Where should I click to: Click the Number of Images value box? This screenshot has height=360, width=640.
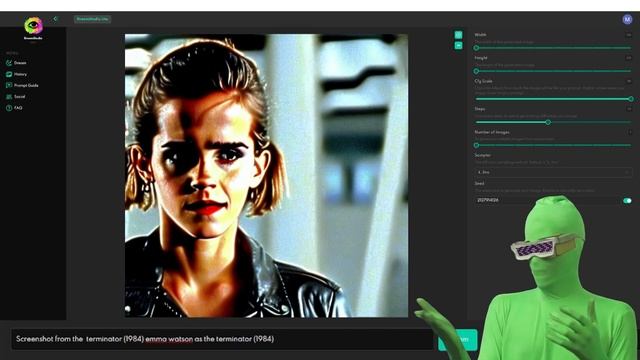click(629, 132)
